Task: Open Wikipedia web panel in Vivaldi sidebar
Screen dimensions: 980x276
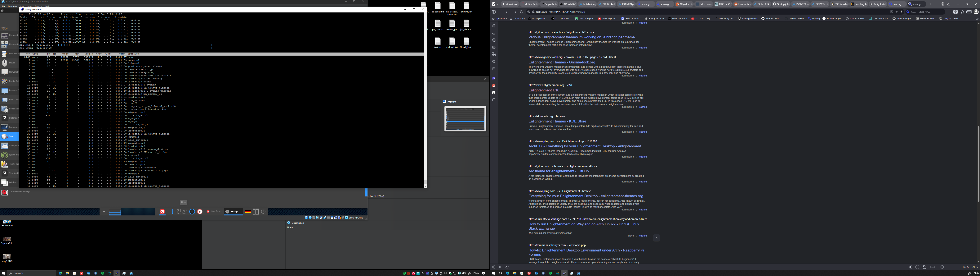Action: click(x=494, y=93)
